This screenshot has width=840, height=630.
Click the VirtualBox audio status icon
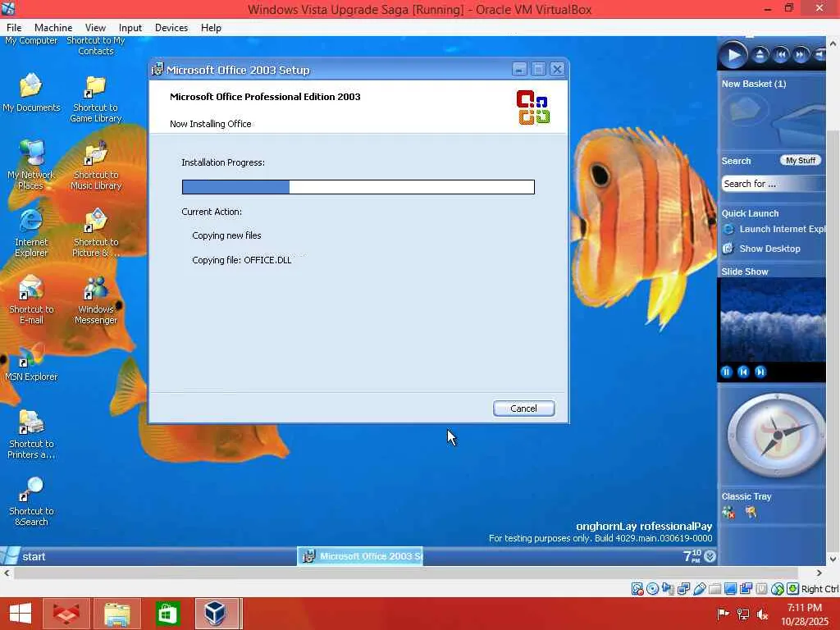(668, 589)
